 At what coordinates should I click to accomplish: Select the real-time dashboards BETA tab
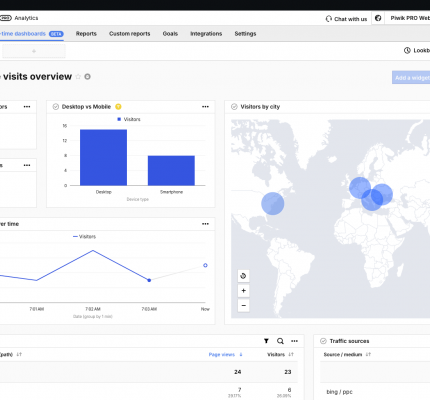pos(31,34)
